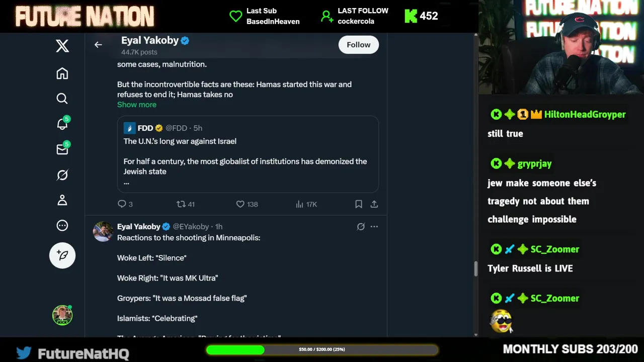
Task: Click the 'Groypers: It was a Mossad false flag' line
Action: tap(182, 298)
